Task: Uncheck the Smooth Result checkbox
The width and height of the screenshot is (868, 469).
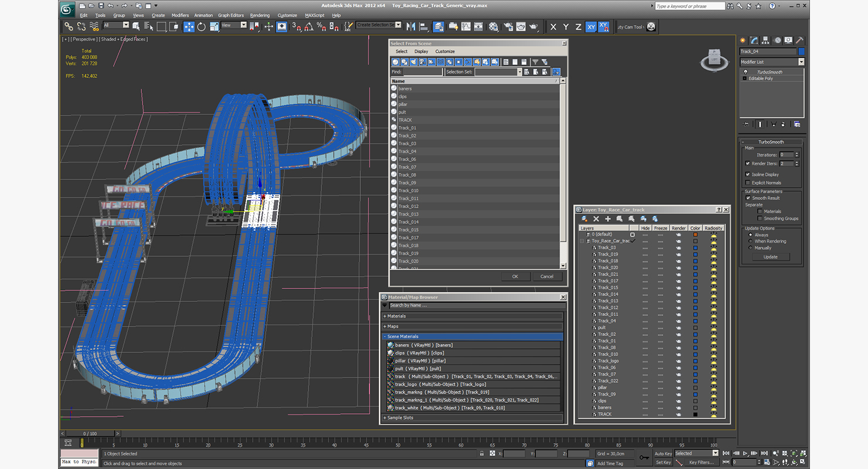Action: coord(748,198)
